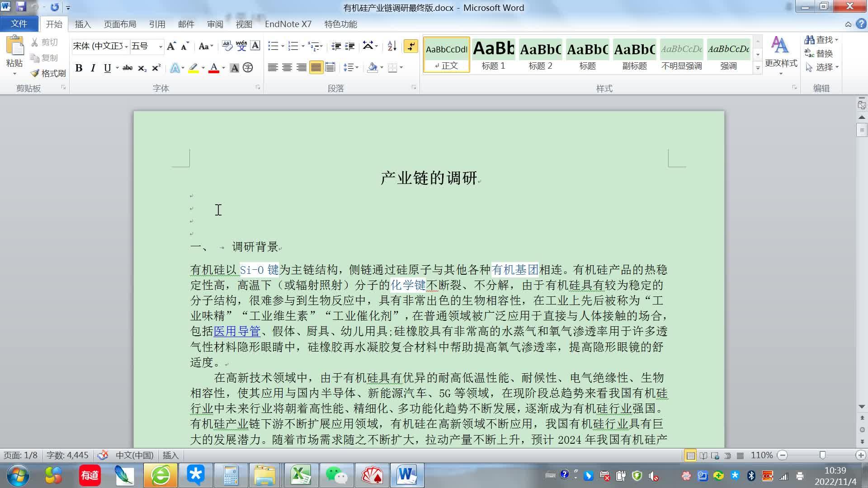Viewport: 868px width, 488px height.
Task: Click the Character Shading icon
Action: pyautogui.click(x=234, y=68)
